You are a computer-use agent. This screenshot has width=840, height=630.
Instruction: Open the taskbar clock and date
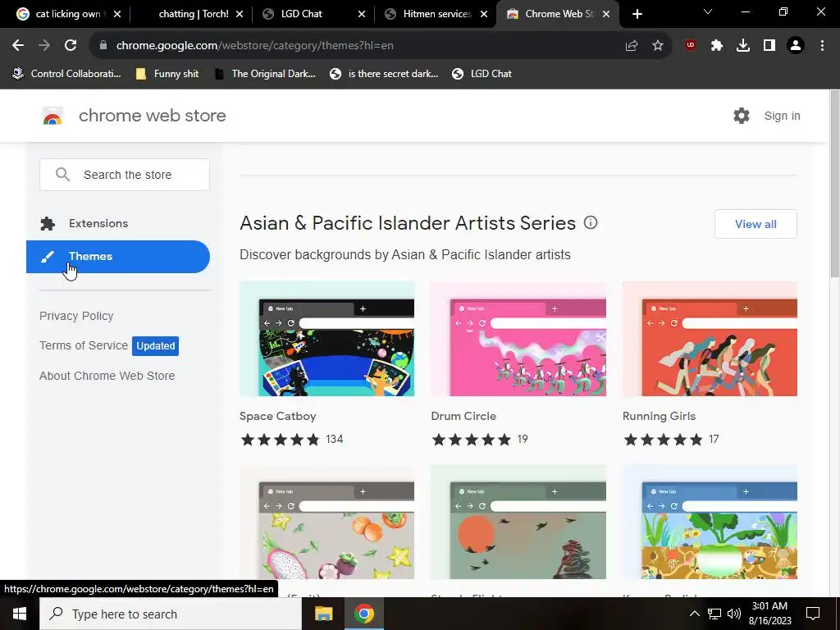pyautogui.click(x=769, y=614)
